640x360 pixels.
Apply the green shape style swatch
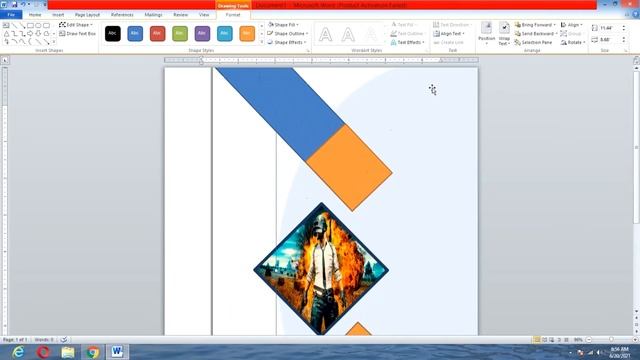180,33
